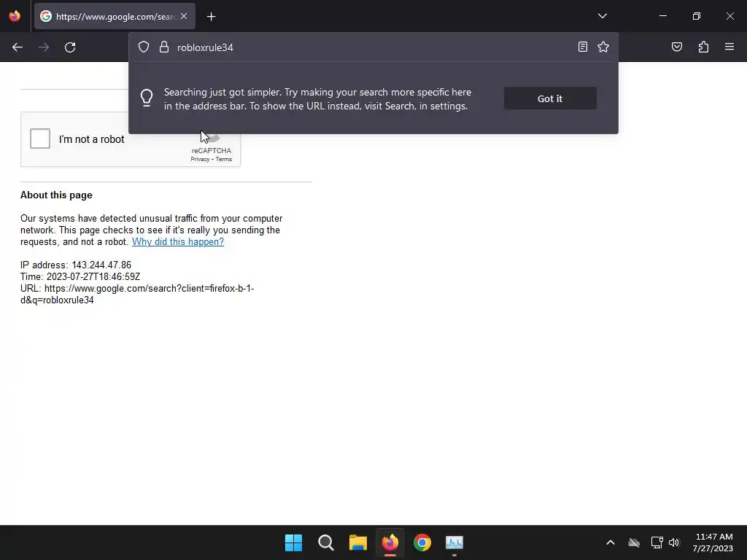The height and width of the screenshot is (560, 747).
Task: Open the network status tray icon
Action: point(657,542)
